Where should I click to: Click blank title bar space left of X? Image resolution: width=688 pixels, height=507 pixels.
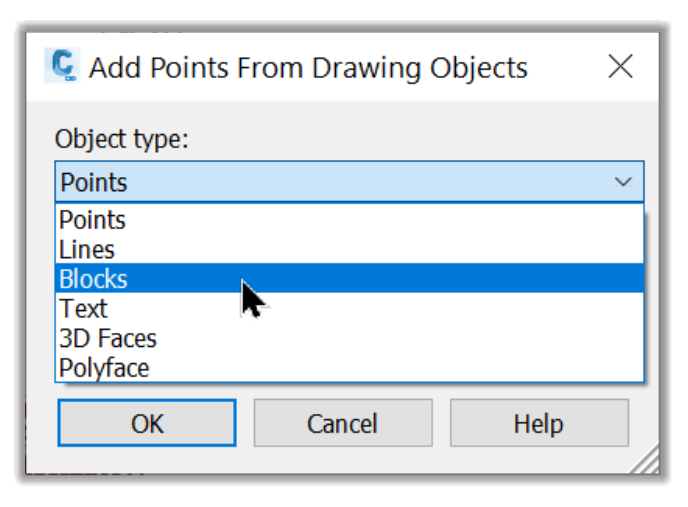pyautogui.click(x=566, y=67)
